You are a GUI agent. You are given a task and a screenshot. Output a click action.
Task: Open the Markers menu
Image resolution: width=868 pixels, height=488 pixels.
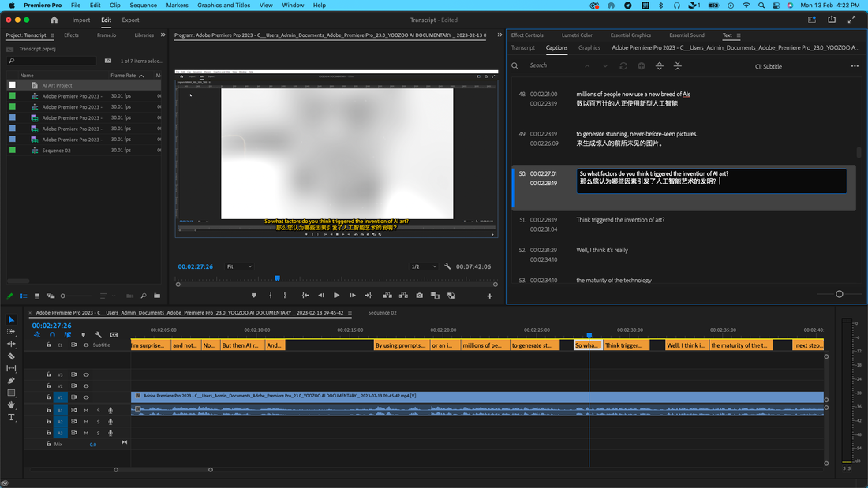click(x=177, y=5)
